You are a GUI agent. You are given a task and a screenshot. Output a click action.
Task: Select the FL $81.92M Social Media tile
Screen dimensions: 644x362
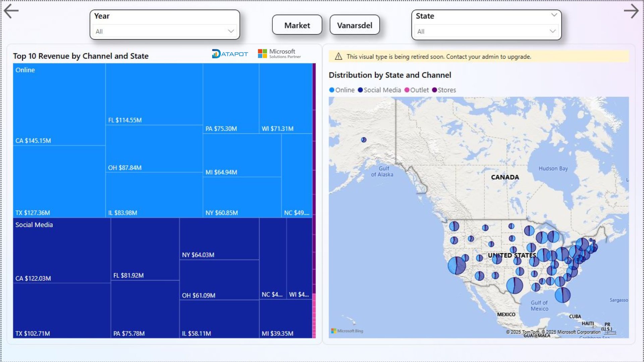coord(145,249)
